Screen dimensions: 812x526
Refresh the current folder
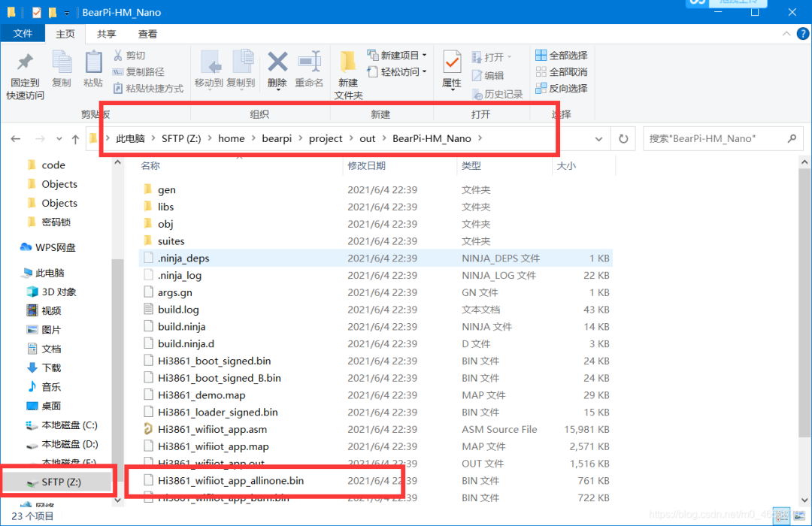(x=623, y=139)
